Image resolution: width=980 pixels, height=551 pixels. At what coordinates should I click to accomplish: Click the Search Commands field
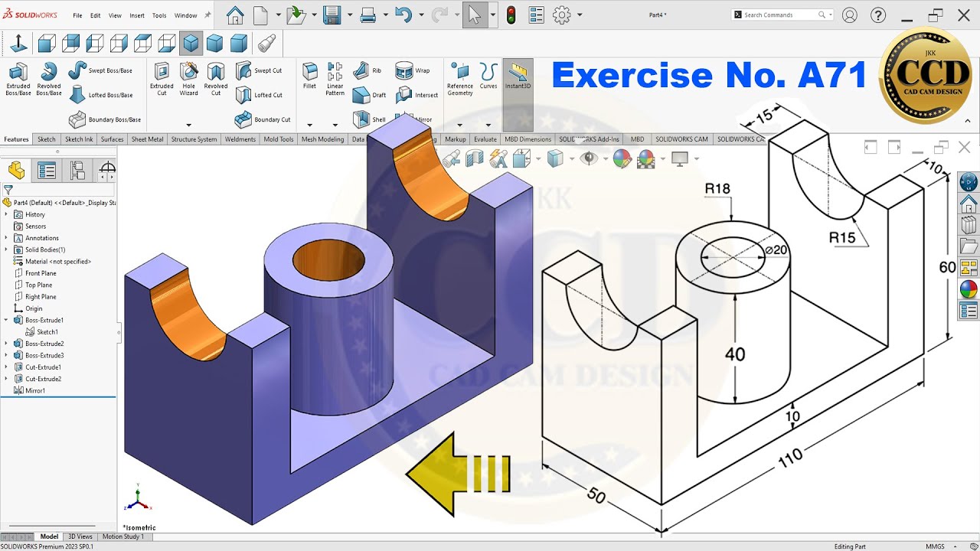pyautogui.click(x=782, y=15)
